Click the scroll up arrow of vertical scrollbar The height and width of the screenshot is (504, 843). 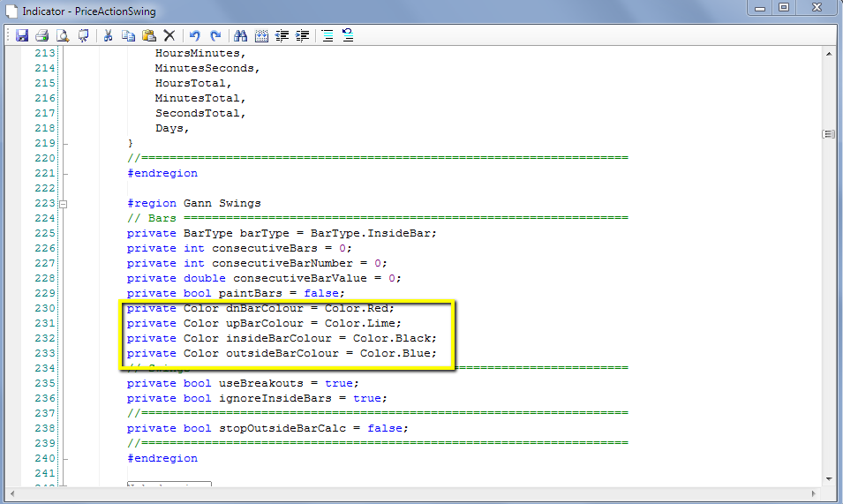[x=829, y=54]
